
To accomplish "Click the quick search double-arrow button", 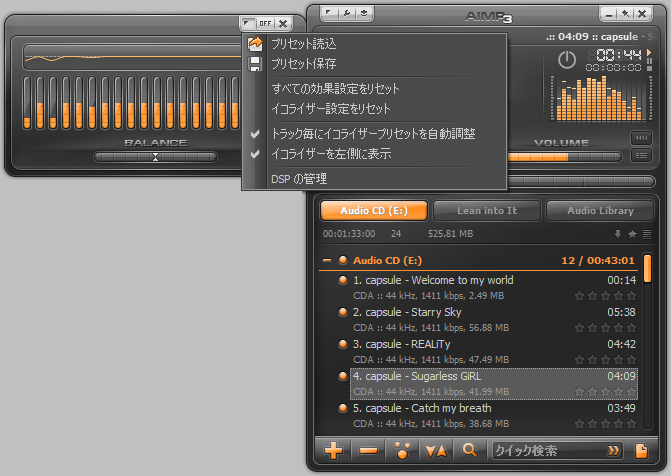I will pyautogui.click(x=613, y=451).
